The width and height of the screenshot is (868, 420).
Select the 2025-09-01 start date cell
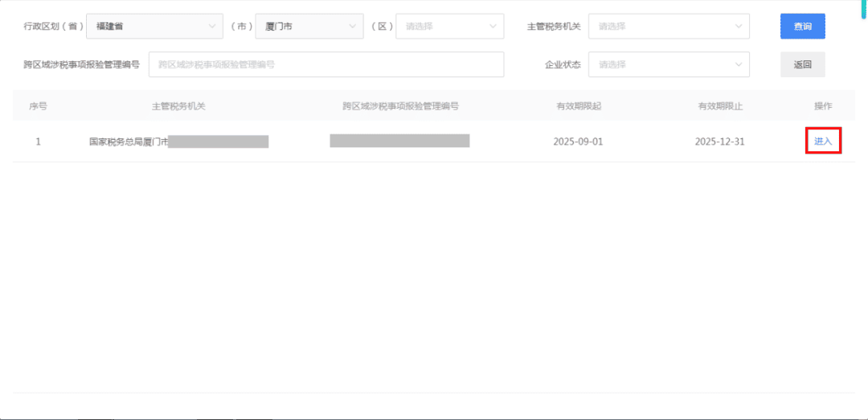(x=578, y=142)
